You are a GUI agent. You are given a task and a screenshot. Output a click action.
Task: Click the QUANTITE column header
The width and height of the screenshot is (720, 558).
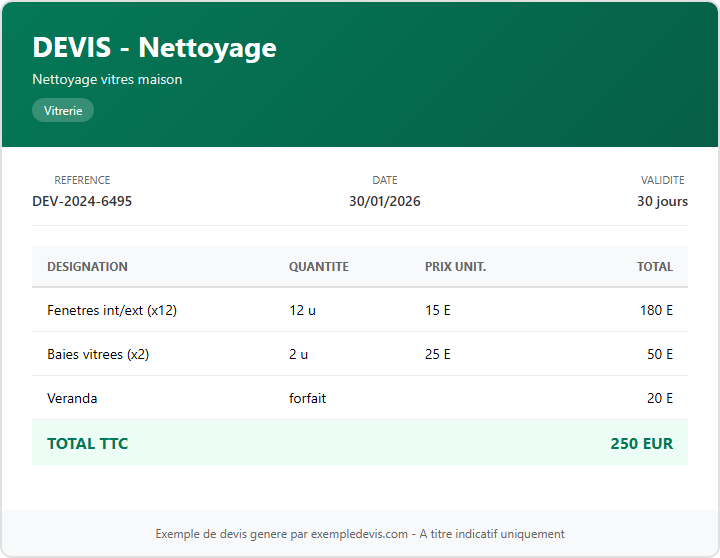pyautogui.click(x=318, y=267)
